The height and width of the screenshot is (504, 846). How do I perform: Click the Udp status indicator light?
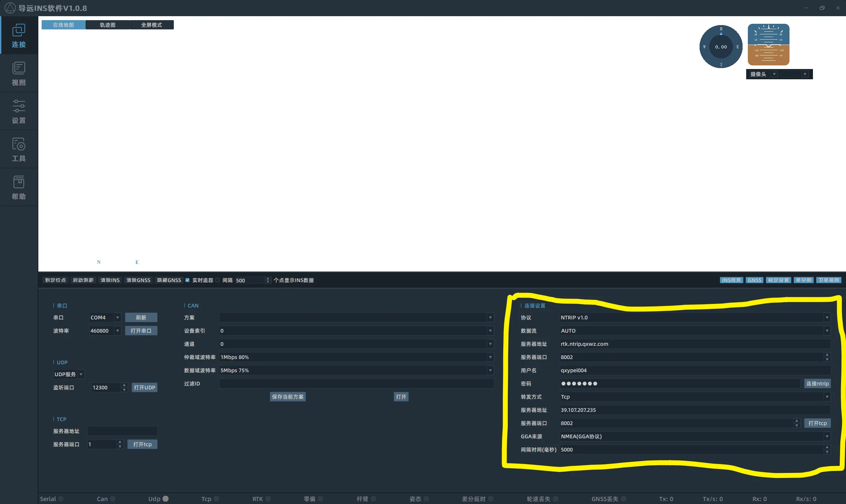(166, 499)
